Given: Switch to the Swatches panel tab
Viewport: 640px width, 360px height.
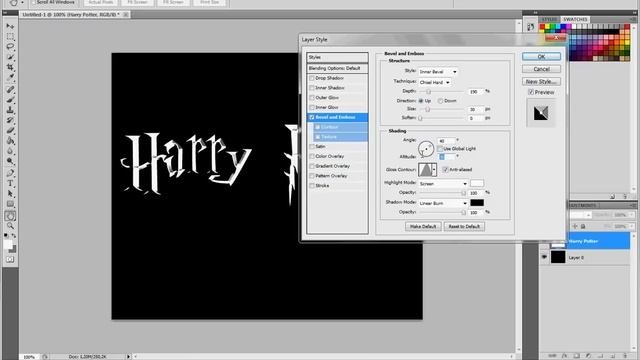Looking at the screenshot, I should tap(575, 20).
